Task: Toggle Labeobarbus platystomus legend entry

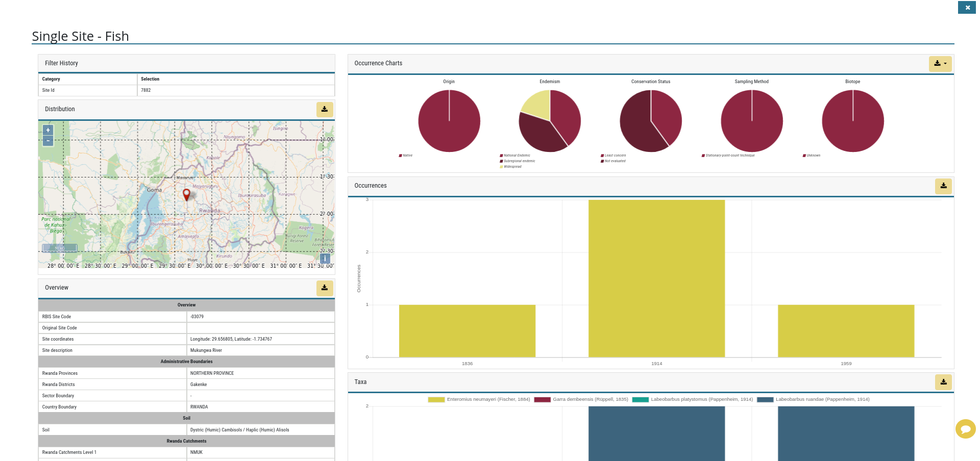Action: click(x=692, y=399)
